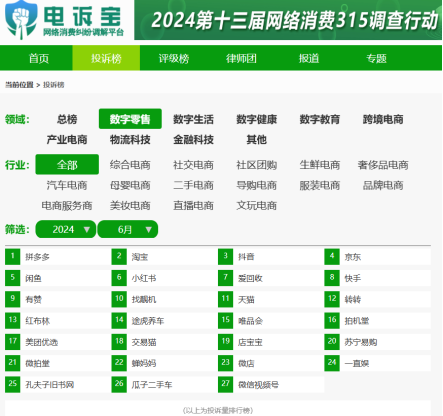Filter by 社交电商 industry
Viewport: 443px width, 416px height.
(x=193, y=165)
